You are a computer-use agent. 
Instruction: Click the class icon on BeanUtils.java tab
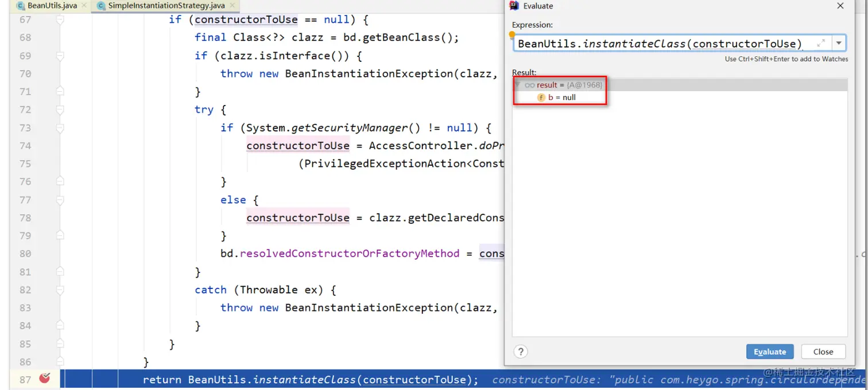[x=21, y=6]
